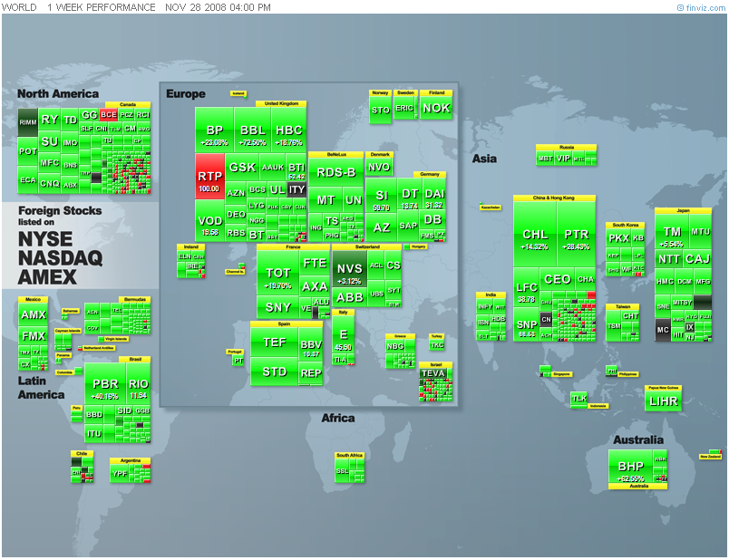Viewport: 729px width, 560px height.
Task: Open the CHL tile in China
Action: 535,234
